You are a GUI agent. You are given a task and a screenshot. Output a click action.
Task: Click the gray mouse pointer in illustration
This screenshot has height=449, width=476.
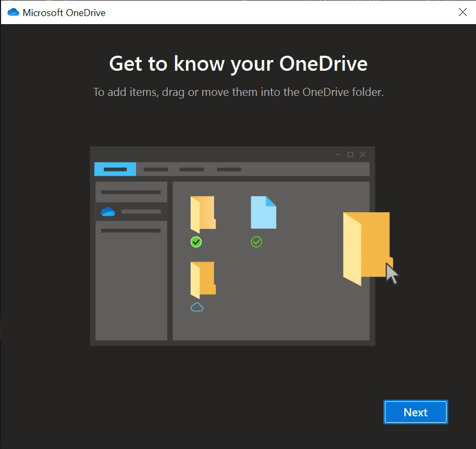(392, 274)
